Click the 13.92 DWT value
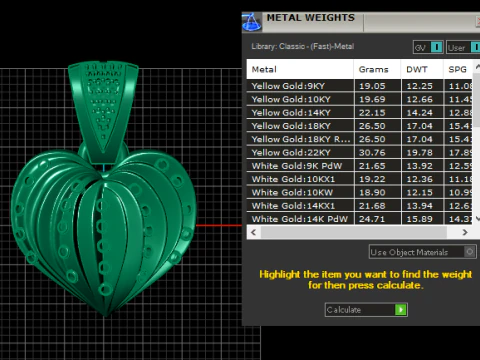480x360 pixels. point(419,166)
